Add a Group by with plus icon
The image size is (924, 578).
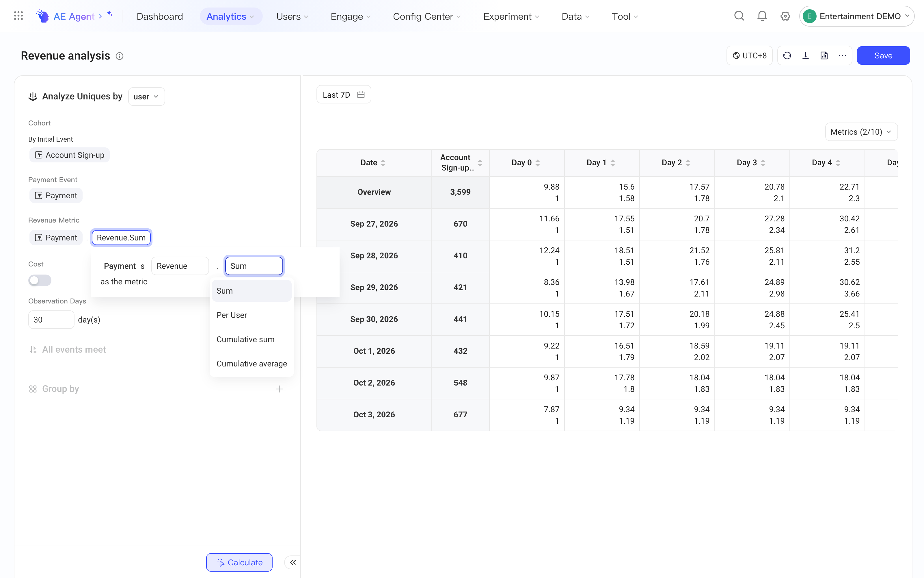point(280,389)
